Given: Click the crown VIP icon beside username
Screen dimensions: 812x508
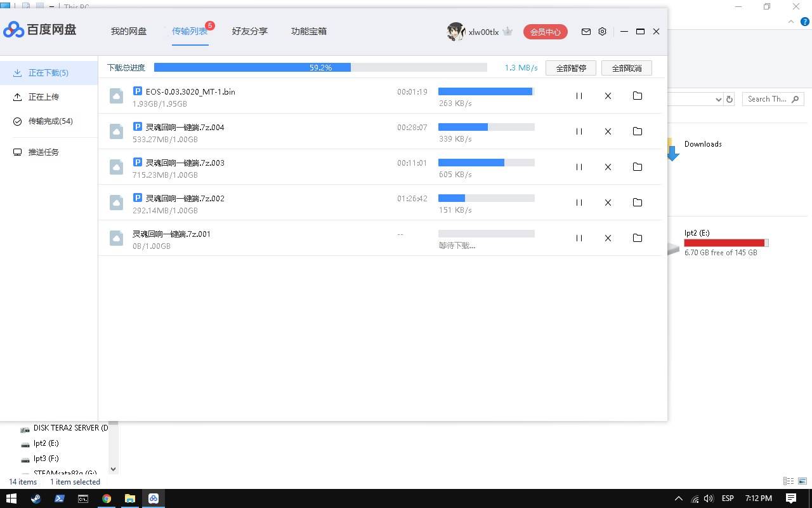Looking at the screenshot, I should coord(507,31).
